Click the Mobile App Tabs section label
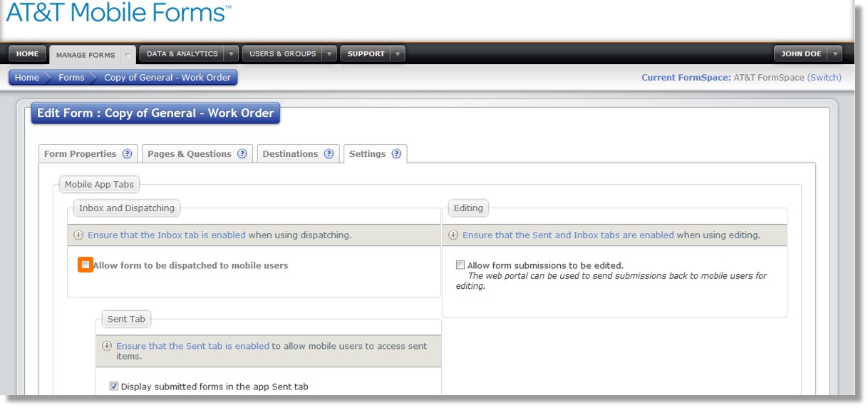The height and width of the screenshot is (408, 868). click(x=99, y=185)
